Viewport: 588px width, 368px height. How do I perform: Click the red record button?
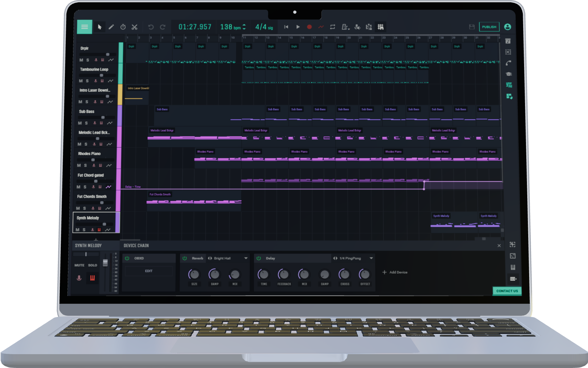coord(309,27)
